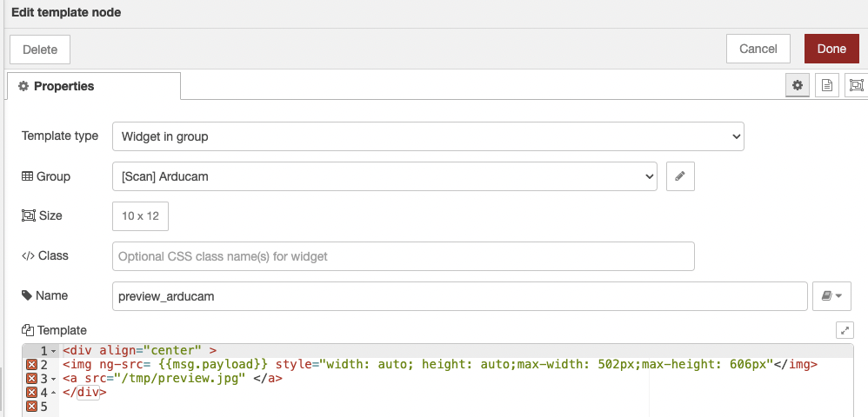Open the Template type dropdown
Image resolution: width=868 pixels, height=417 pixels.
tap(428, 136)
